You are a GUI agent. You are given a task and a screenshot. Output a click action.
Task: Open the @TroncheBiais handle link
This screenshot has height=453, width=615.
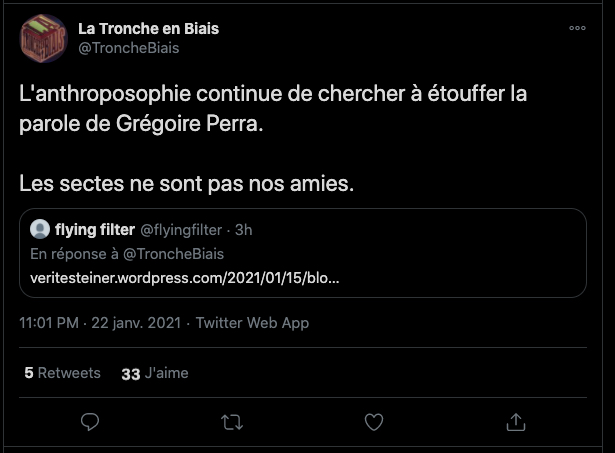coord(128,47)
